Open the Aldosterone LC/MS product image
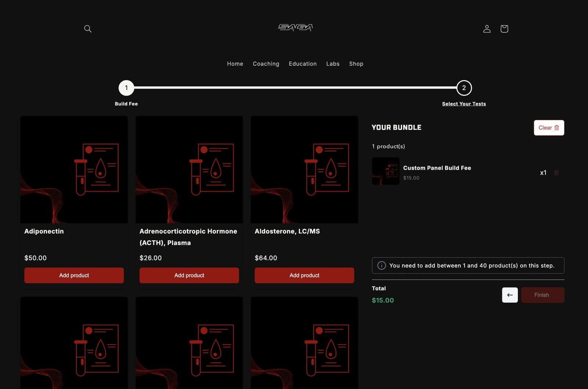 pos(304,170)
